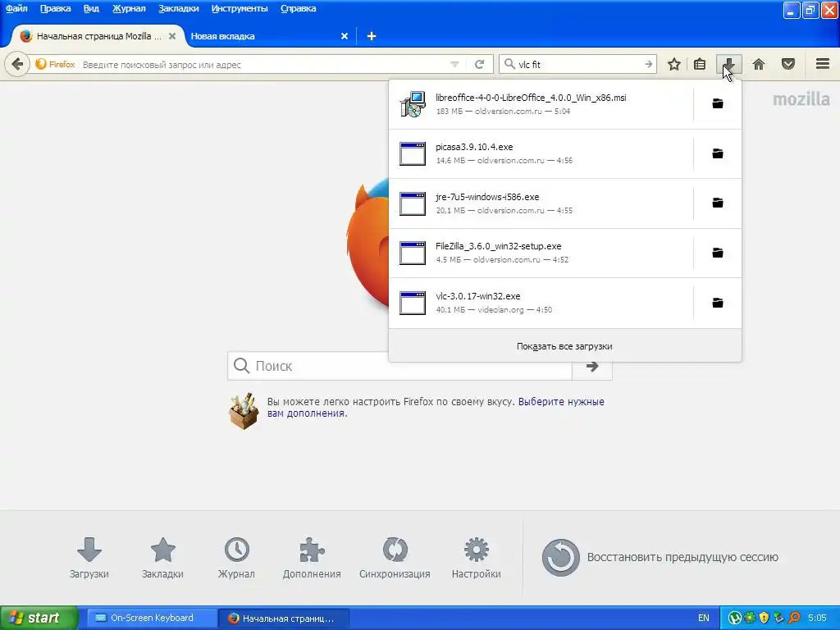Image resolution: width=840 pixels, height=630 pixels.
Task: Open the Справка menu
Action: click(299, 8)
